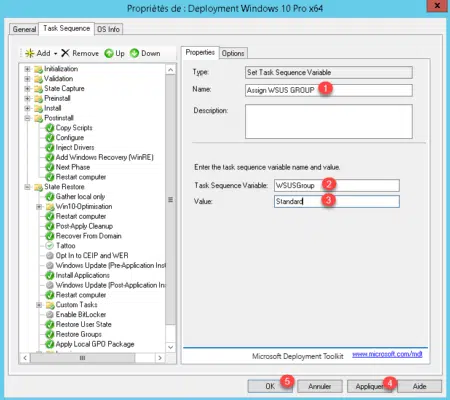Expand the Custom Tasks subfolder

point(39,305)
